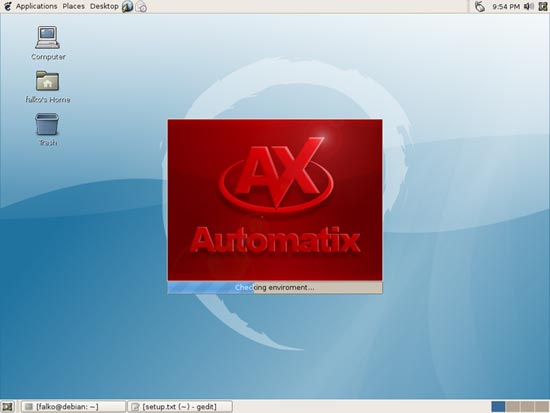The width and height of the screenshot is (550, 413).
Task: Switch to the fourth workspace
Action: point(542,407)
